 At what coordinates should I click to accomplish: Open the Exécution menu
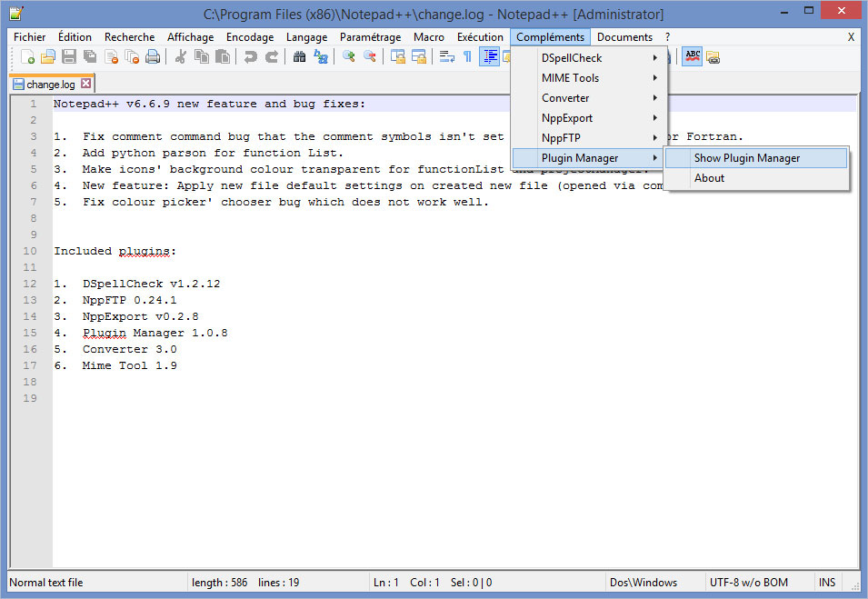(480, 37)
